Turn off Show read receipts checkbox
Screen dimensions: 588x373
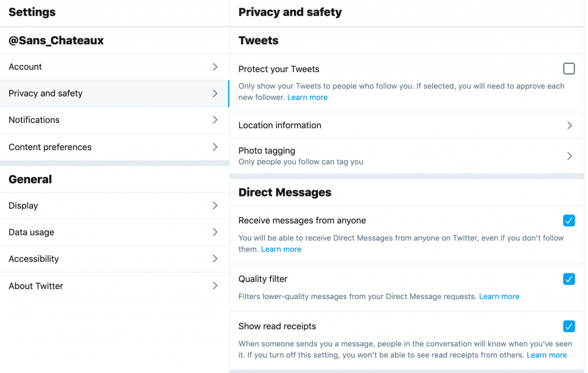coord(568,326)
